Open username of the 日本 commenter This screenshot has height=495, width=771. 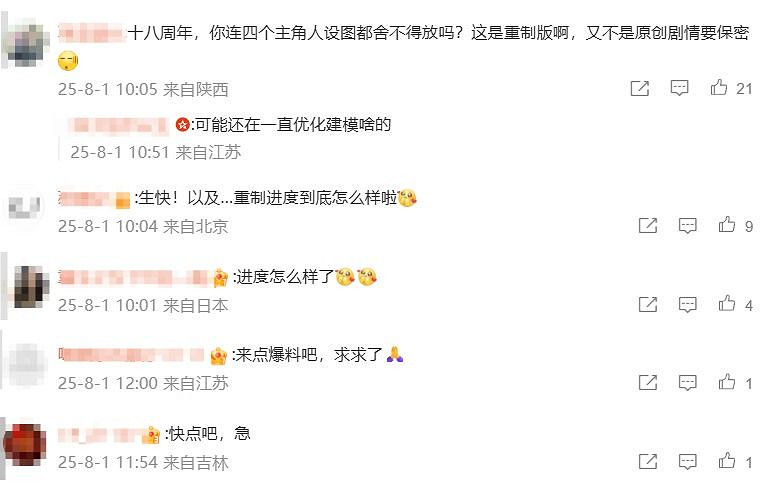133,277
